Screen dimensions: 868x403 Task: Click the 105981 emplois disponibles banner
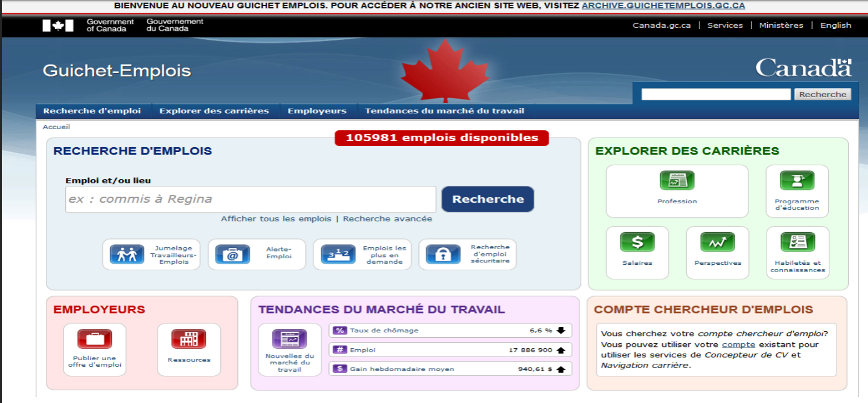click(x=442, y=138)
